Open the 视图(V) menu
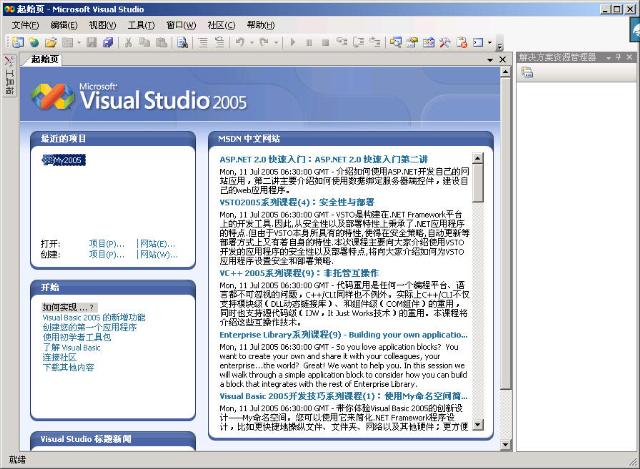This screenshot has width=640, height=469. coord(102,25)
